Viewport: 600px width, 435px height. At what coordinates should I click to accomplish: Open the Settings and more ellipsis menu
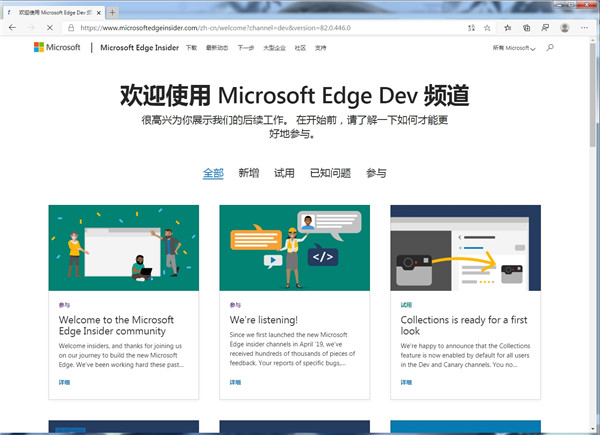pos(582,28)
